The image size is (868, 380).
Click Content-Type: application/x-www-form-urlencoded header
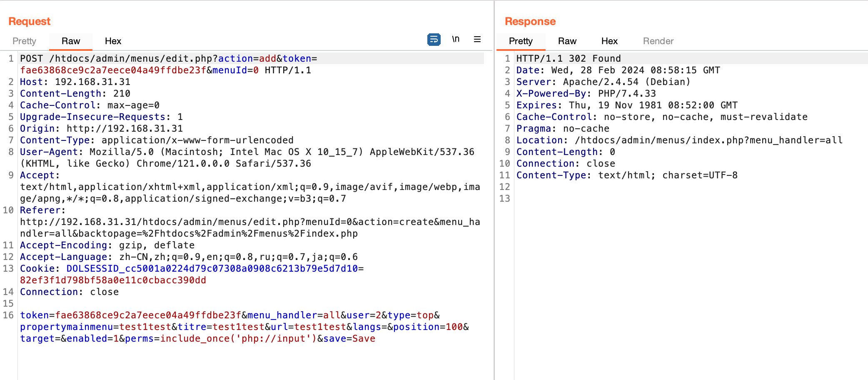click(157, 140)
